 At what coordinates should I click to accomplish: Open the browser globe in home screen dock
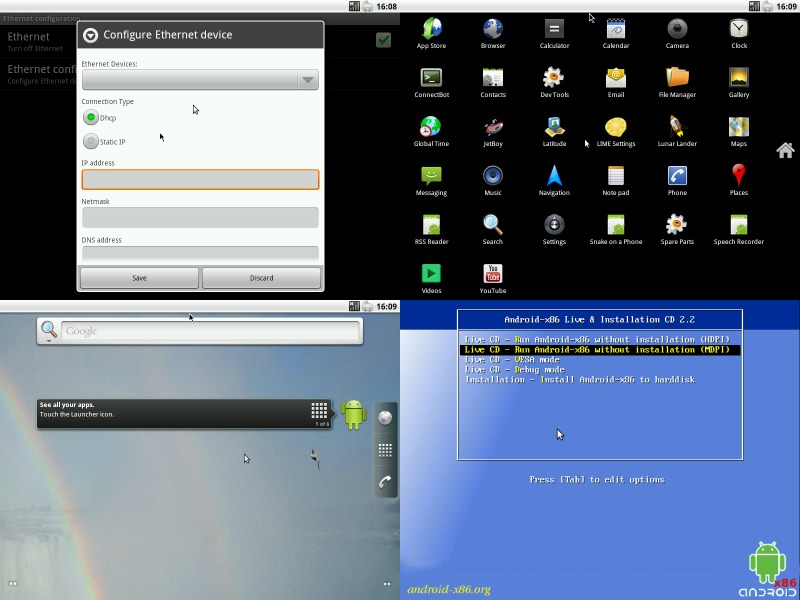coord(385,418)
